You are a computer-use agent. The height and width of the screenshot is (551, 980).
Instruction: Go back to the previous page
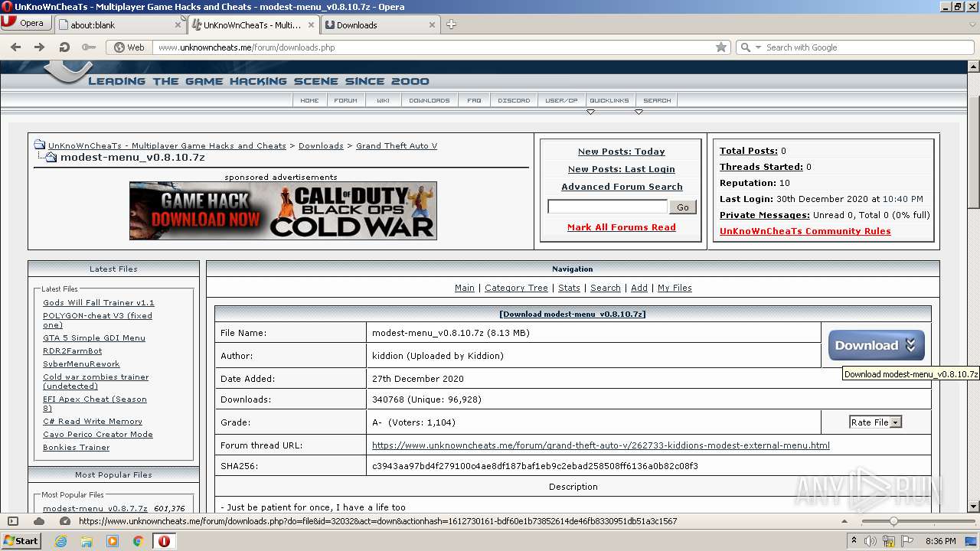(15, 47)
